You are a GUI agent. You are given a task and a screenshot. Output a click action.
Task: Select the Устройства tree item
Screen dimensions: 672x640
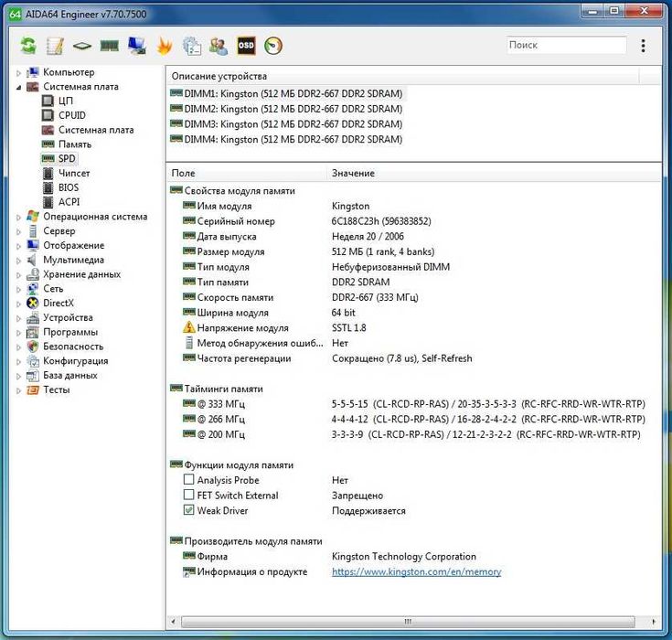(x=68, y=317)
